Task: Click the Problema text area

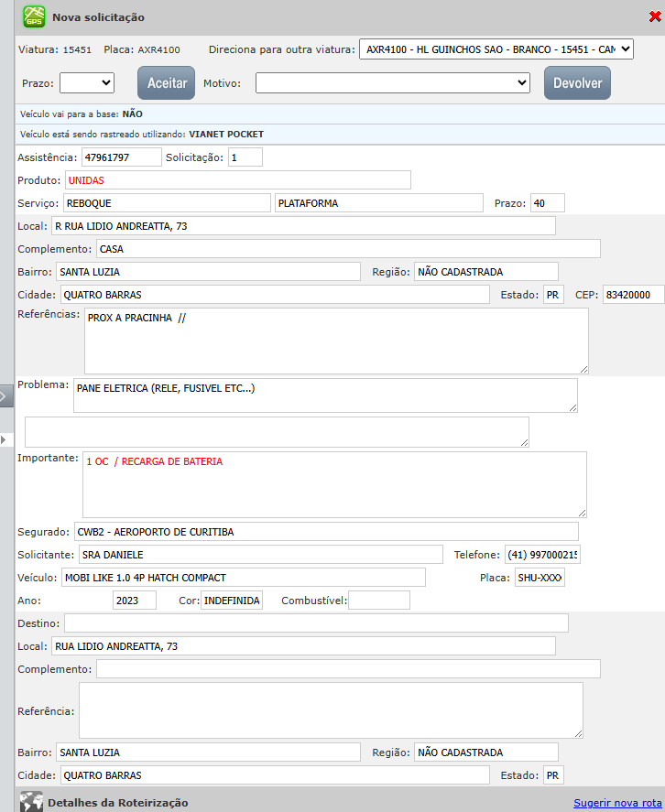Action: [x=324, y=395]
